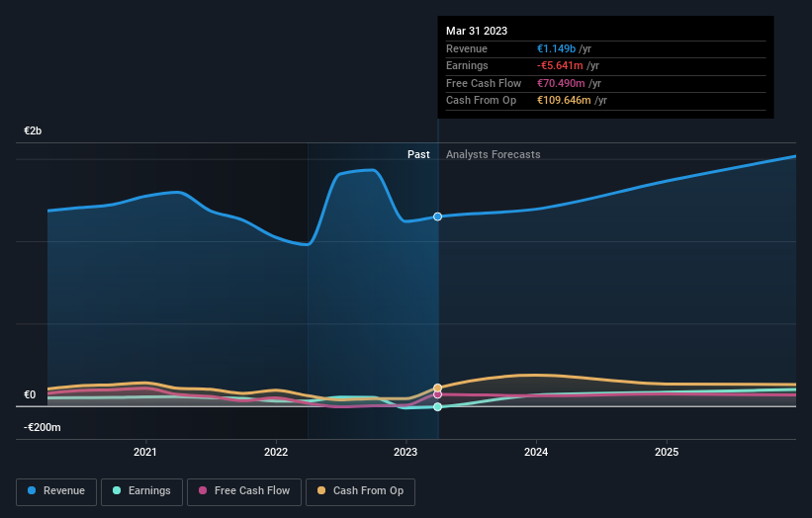Select the orange Cash From Op data point
812x518 pixels.
[437, 388]
